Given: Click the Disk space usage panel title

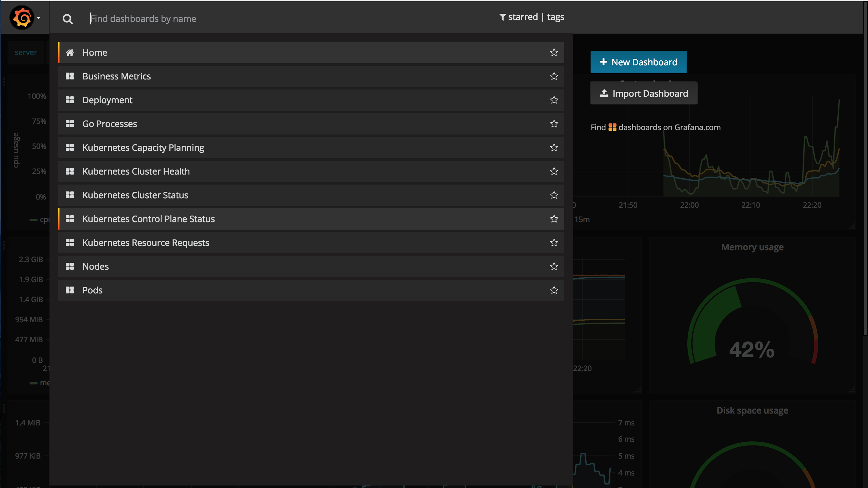Looking at the screenshot, I should click(x=752, y=411).
